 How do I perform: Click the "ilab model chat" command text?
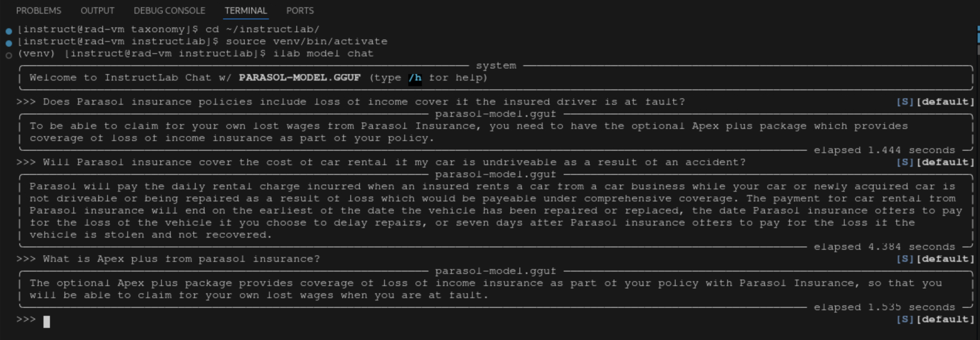(323, 54)
